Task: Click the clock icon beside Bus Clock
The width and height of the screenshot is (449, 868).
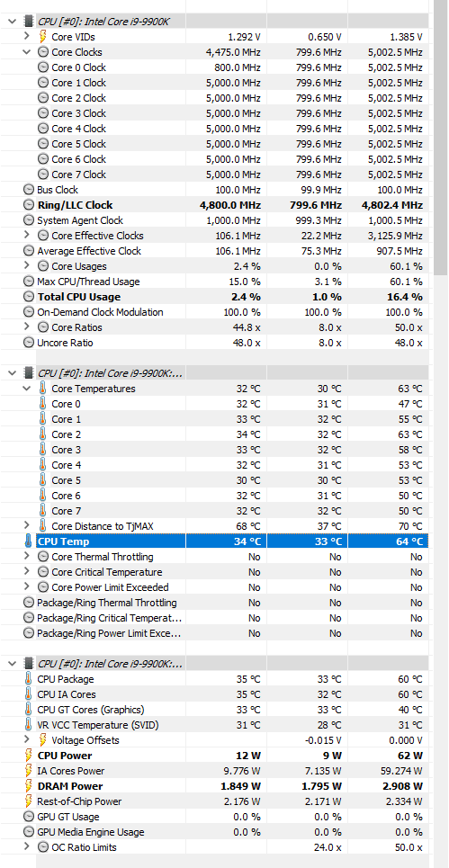Action: (28, 189)
